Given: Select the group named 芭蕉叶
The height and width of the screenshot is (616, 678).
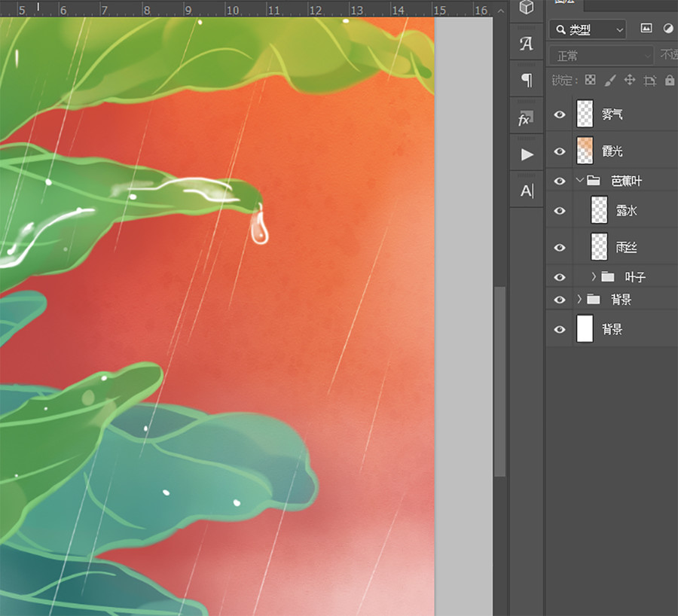Looking at the screenshot, I should pos(627,181).
